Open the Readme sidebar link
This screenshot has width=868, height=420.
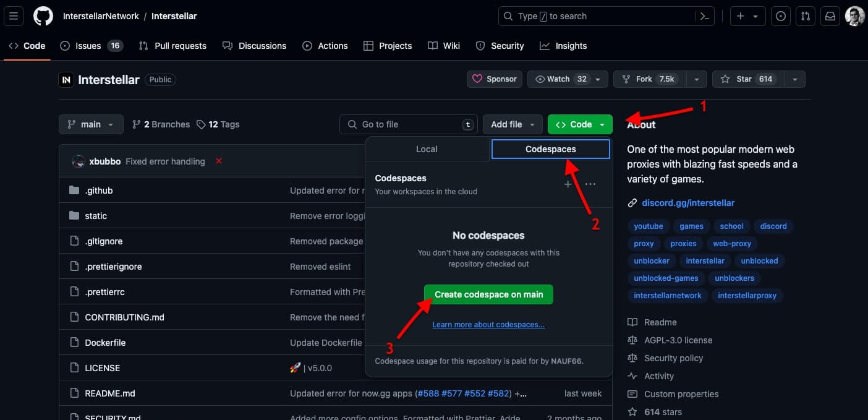(x=652, y=322)
